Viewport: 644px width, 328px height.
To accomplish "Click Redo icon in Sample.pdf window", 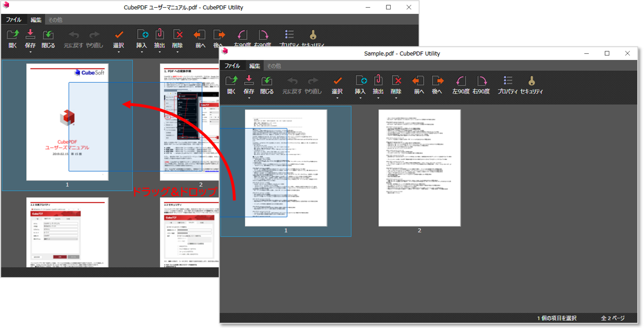I will (313, 80).
